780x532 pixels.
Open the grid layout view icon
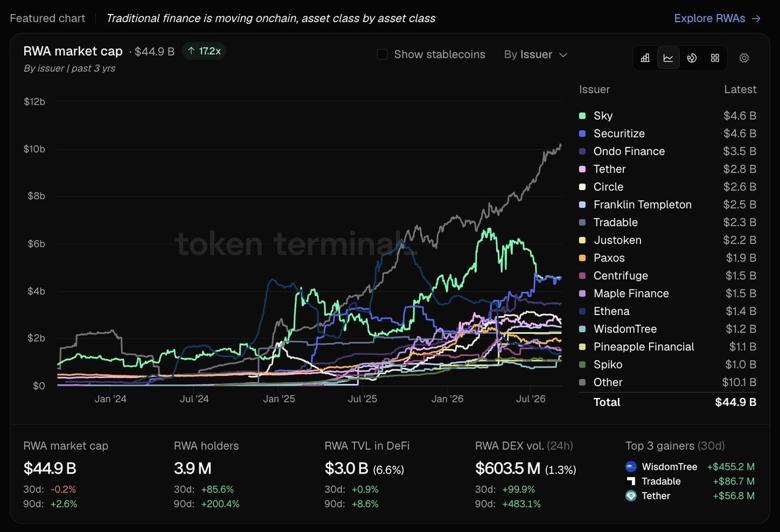(x=715, y=58)
